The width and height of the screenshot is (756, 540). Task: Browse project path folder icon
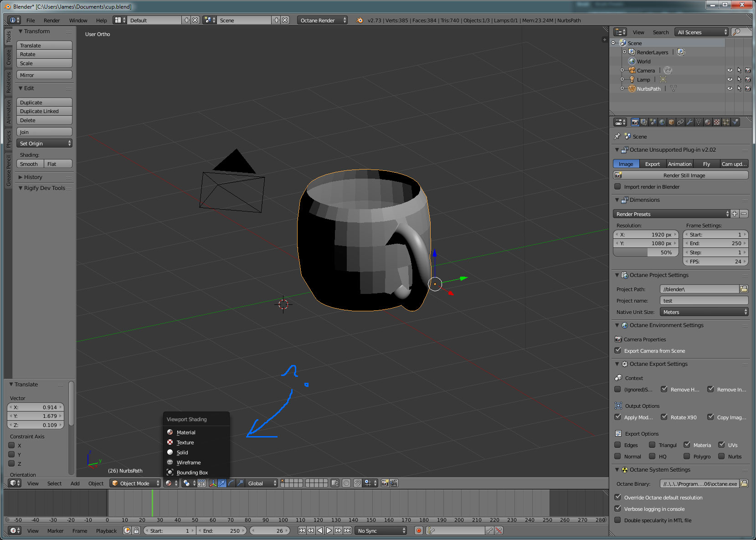pyautogui.click(x=744, y=289)
